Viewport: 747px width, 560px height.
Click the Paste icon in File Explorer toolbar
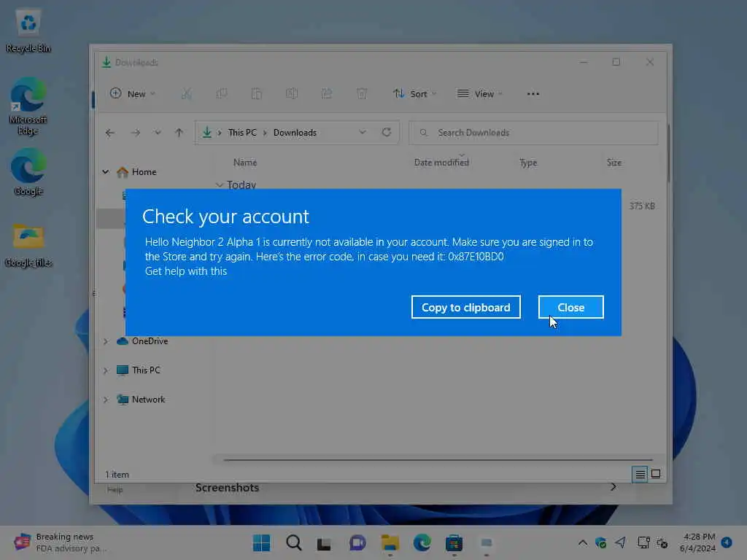point(256,94)
